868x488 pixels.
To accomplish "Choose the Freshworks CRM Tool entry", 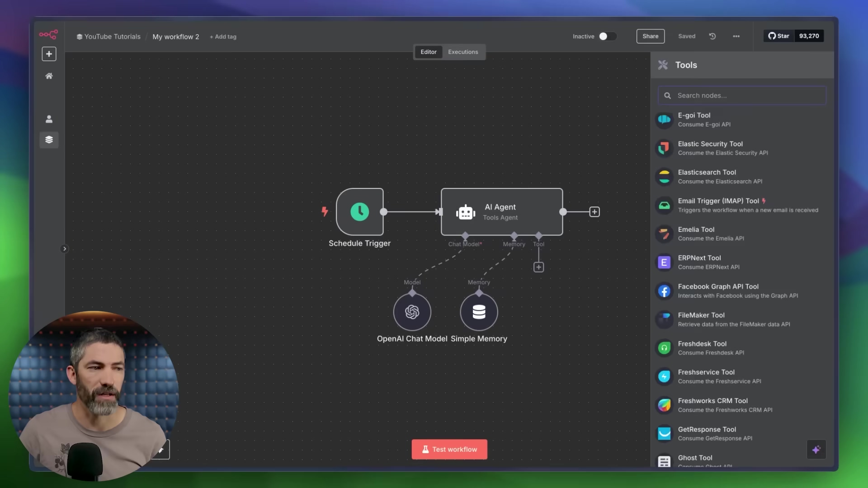I will tap(742, 405).
